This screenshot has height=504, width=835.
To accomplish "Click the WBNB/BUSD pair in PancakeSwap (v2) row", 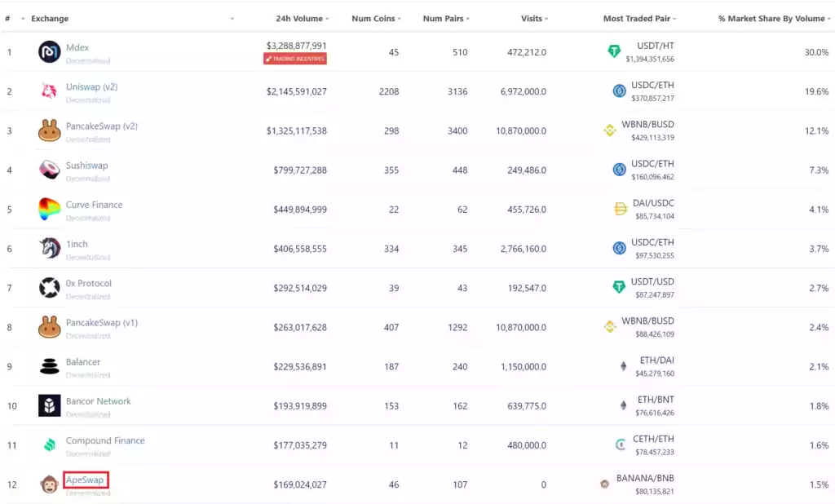I will pos(647,125).
